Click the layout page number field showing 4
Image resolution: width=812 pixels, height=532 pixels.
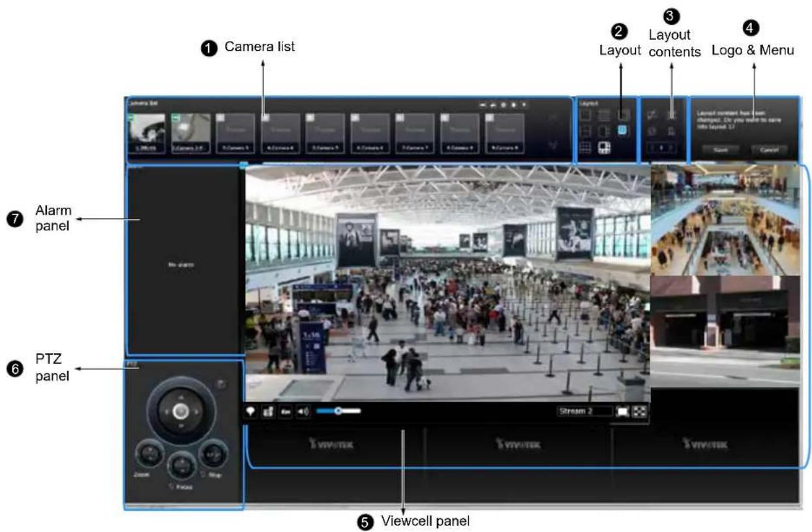coord(661,148)
